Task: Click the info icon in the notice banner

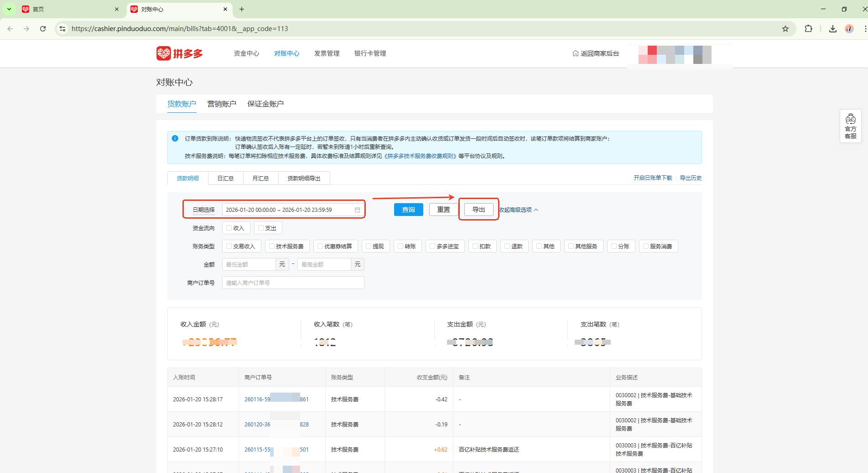Action: 175,138
